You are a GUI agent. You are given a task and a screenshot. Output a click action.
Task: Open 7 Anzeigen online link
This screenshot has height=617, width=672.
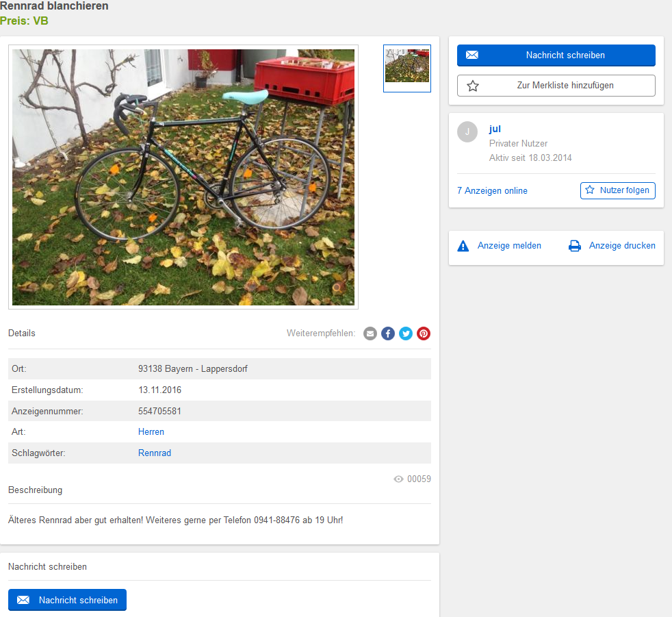(492, 191)
